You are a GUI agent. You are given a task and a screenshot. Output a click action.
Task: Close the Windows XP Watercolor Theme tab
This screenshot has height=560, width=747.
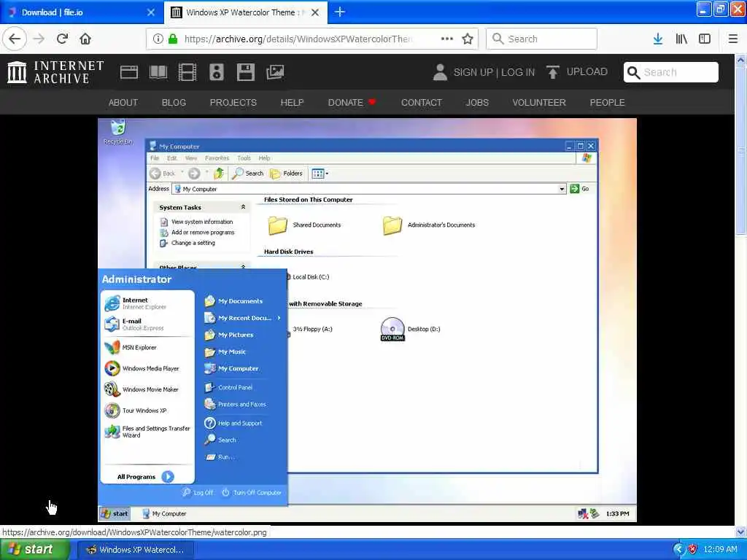click(x=315, y=12)
